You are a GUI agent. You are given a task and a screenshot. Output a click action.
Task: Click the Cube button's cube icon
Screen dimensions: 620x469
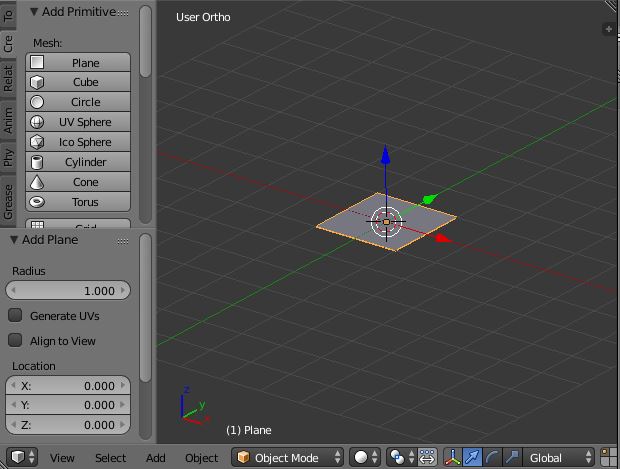(x=37, y=82)
